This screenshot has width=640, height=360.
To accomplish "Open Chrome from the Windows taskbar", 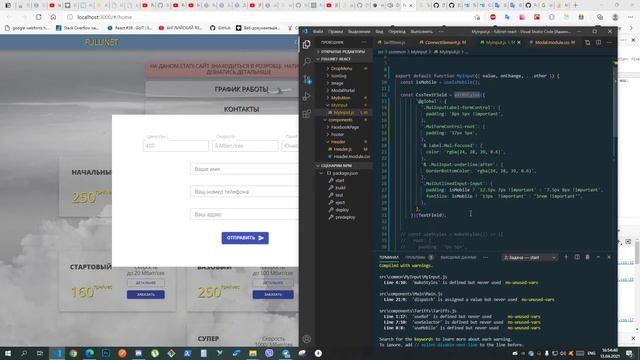I will (73, 353).
